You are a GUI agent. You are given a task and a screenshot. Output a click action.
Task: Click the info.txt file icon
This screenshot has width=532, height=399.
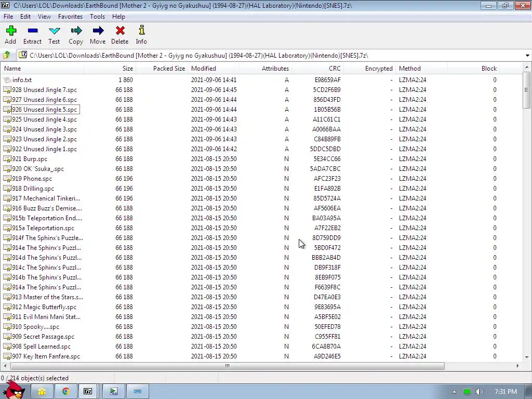coord(7,79)
